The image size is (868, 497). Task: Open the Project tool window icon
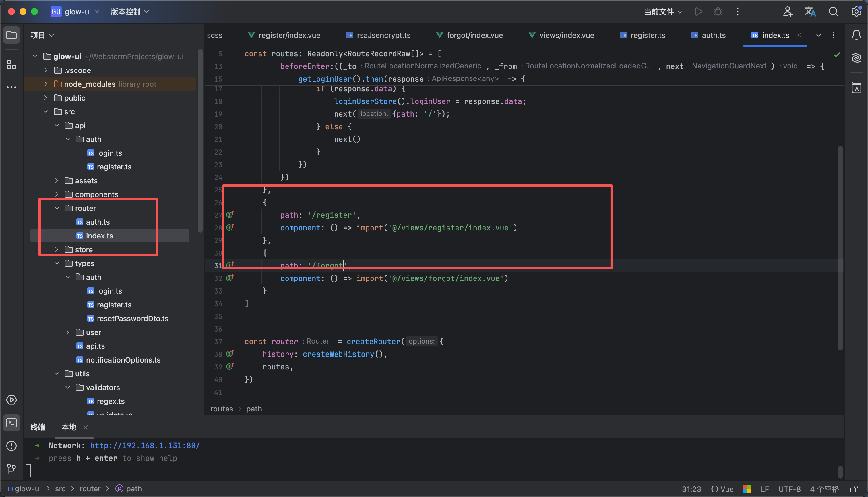point(11,35)
